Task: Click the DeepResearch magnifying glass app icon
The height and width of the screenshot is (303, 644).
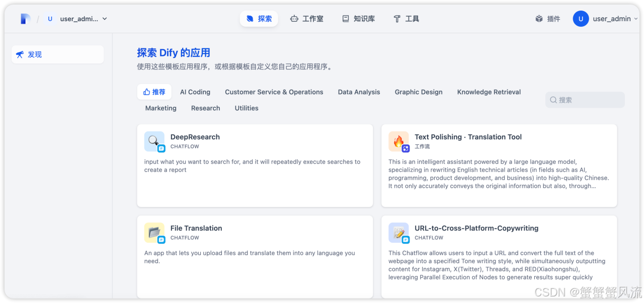Action: coord(154,141)
